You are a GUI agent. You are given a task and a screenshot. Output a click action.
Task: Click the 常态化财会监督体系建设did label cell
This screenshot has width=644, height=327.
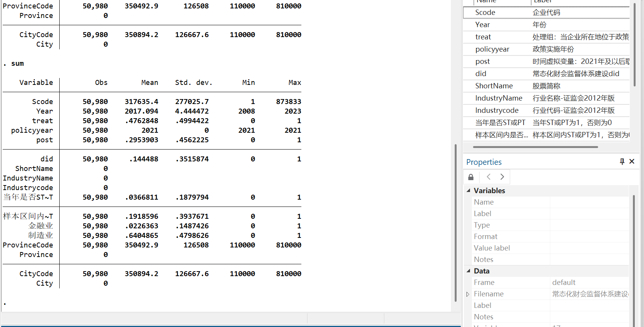point(576,74)
